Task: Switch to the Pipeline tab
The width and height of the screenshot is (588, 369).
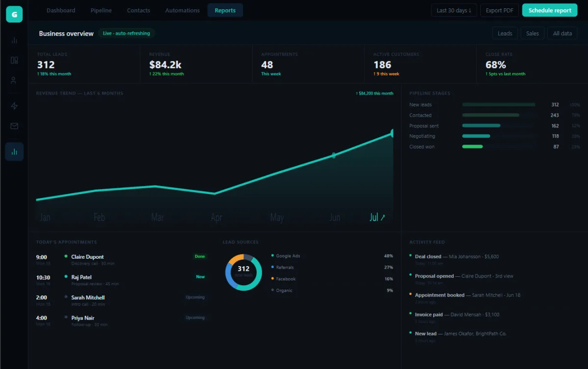Action: click(101, 10)
